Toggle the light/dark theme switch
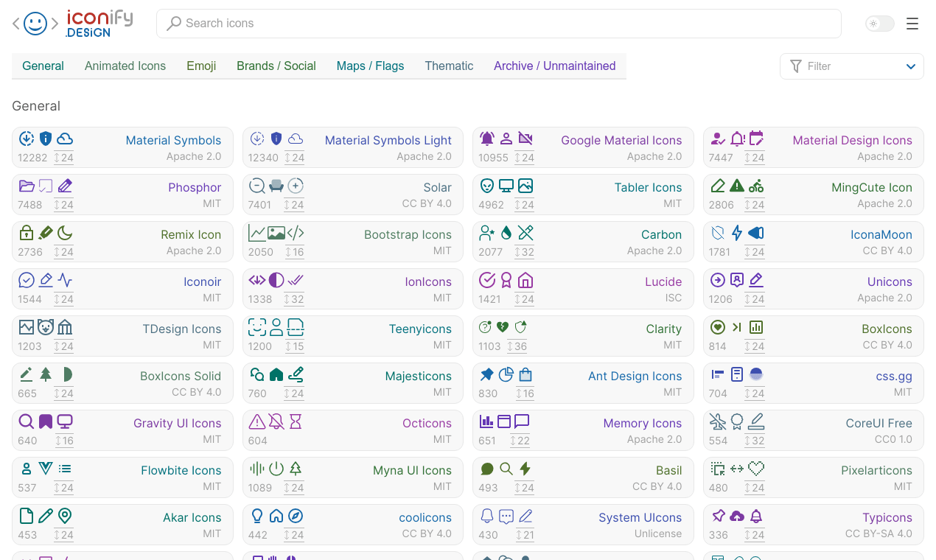Image resolution: width=936 pixels, height=560 pixels. coord(879,24)
